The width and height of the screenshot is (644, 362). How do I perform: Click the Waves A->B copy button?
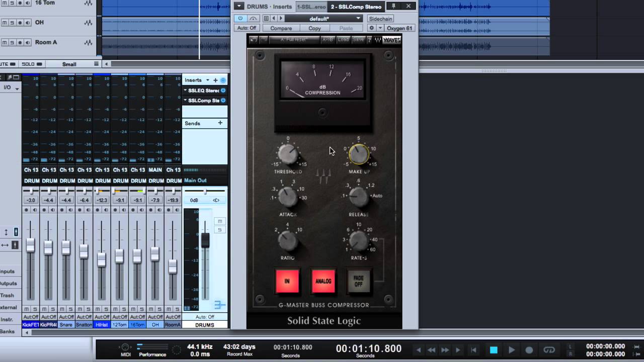point(328,40)
